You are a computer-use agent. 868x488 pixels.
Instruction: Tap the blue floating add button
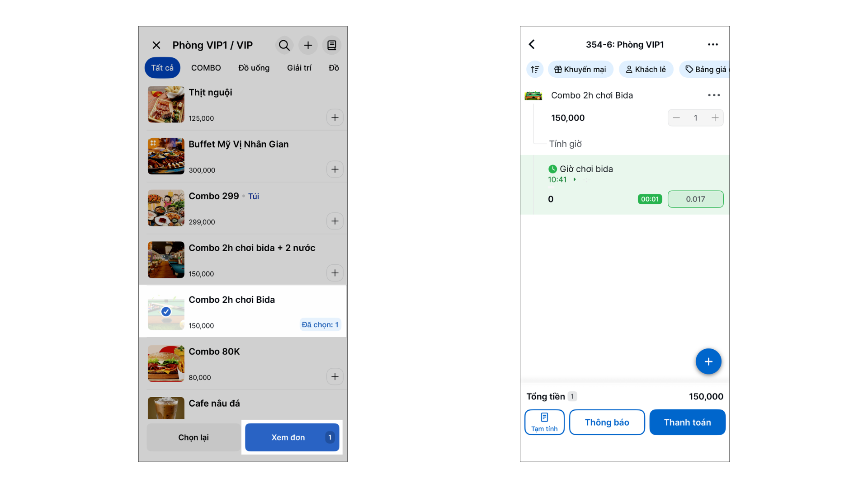coord(708,361)
